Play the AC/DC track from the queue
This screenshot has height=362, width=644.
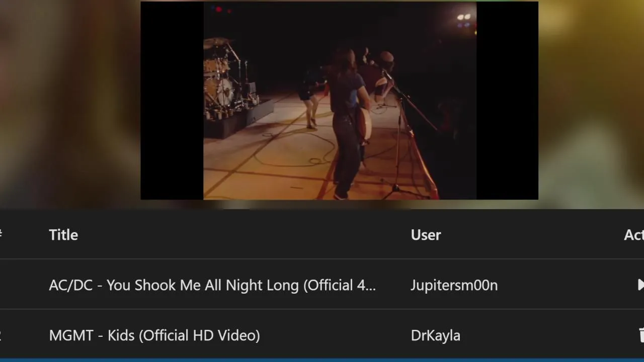[640, 285]
